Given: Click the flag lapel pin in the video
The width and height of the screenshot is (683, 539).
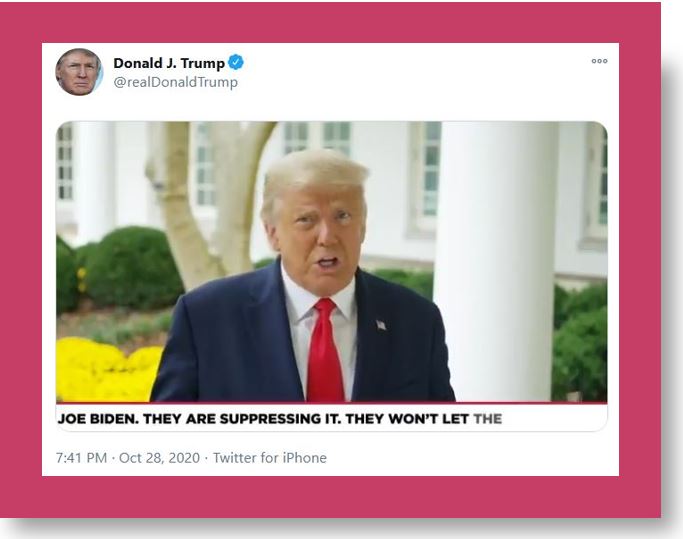Looking at the screenshot, I should pos(381,325).
